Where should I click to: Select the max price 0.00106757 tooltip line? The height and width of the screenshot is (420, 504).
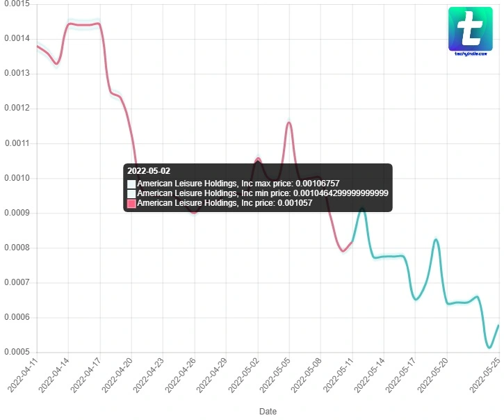pyautogui.click(x=238, y=183)
